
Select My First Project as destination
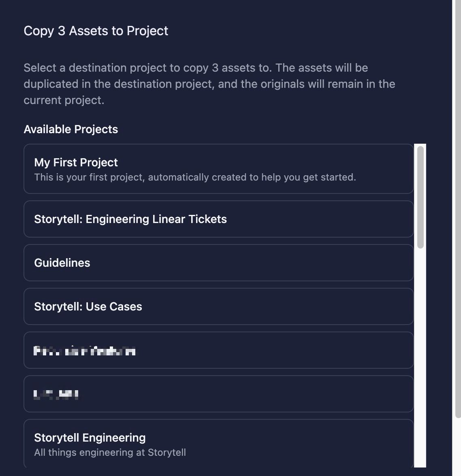click(218, 169)
